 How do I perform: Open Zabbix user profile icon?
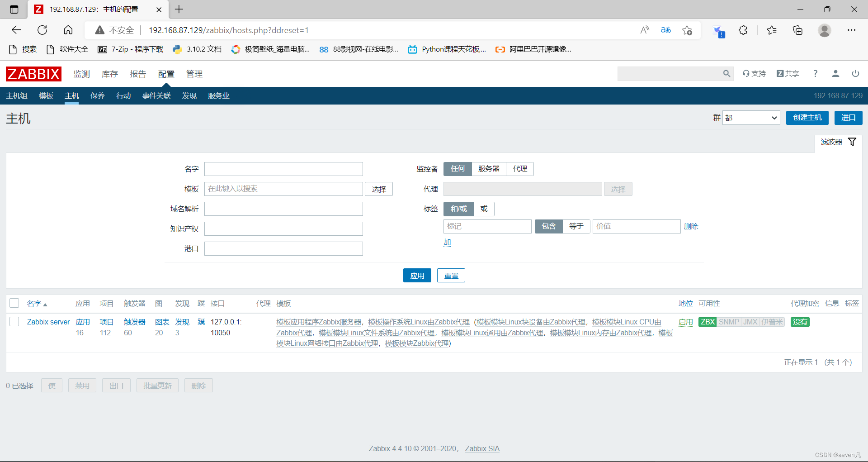pyautogui.click(x=835, y=73)
